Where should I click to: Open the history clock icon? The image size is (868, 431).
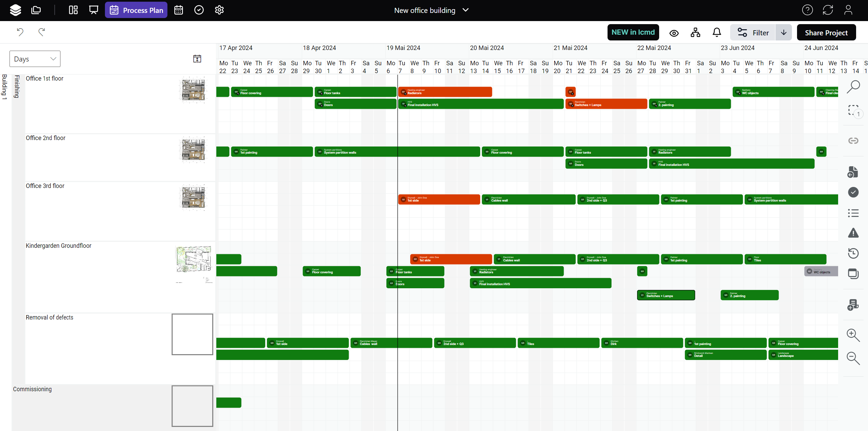pyautogui.click(x=853, y=253)
